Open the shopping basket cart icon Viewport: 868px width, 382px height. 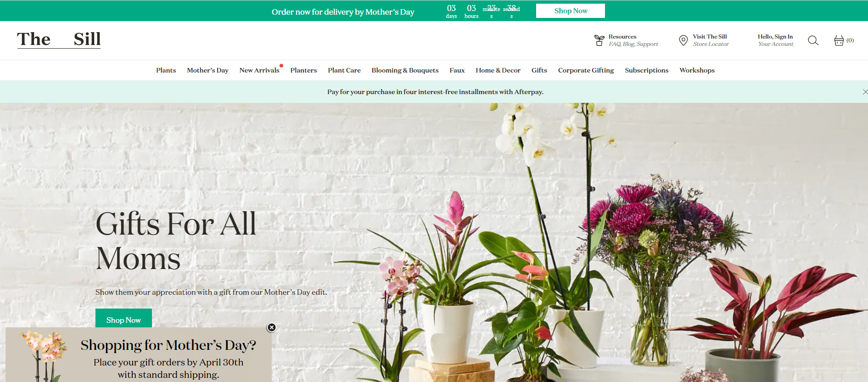point(839,40)
